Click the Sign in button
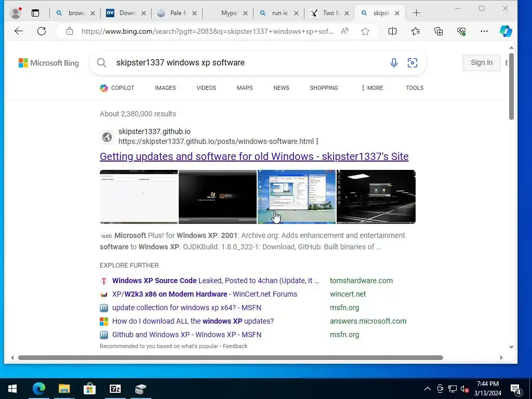The image size is (532, 399). [x=482, y=62]
